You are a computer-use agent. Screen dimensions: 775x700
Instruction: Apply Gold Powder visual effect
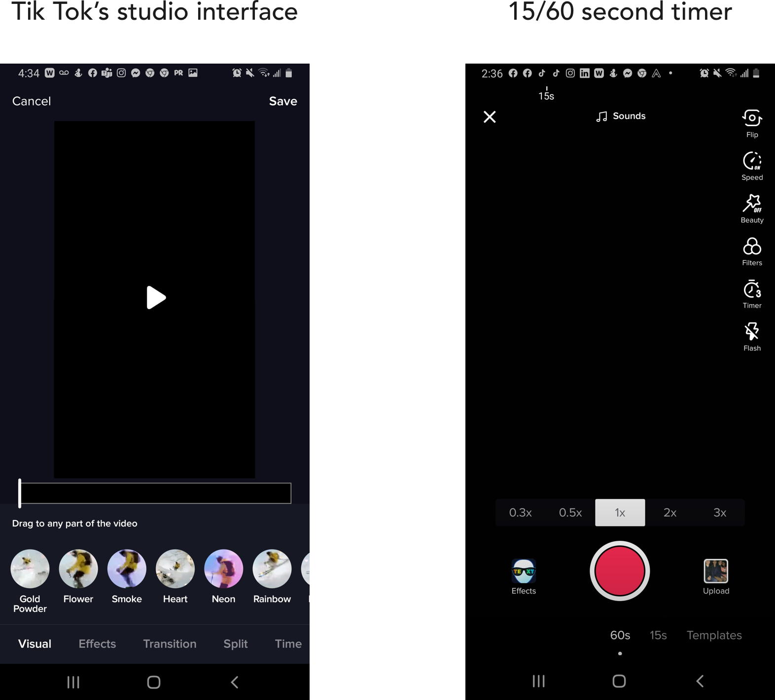[x=30, y=569]
